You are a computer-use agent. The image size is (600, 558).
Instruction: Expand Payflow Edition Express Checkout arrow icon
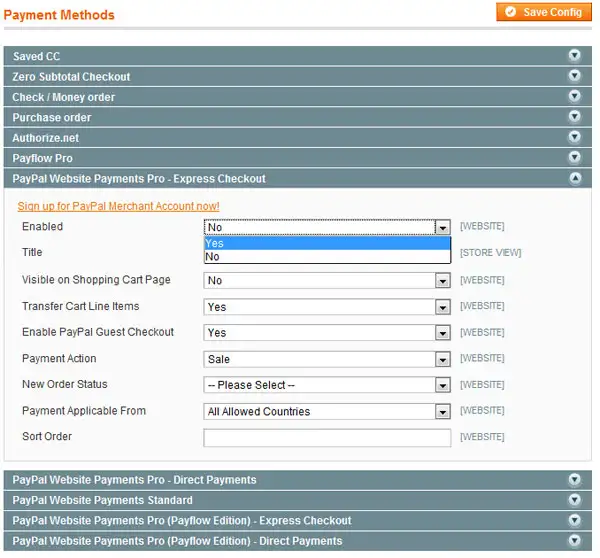pyautogui.click(x=574, y=520)
